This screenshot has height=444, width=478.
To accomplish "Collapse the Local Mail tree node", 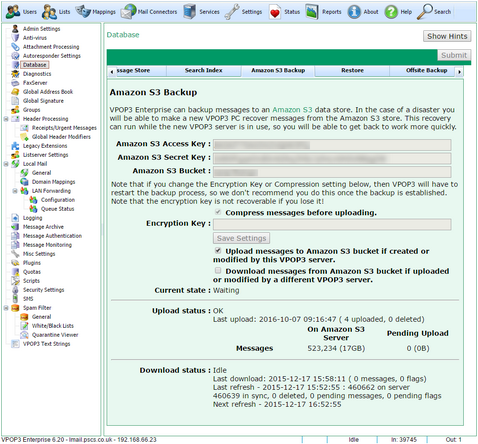I will pos(6,164).
